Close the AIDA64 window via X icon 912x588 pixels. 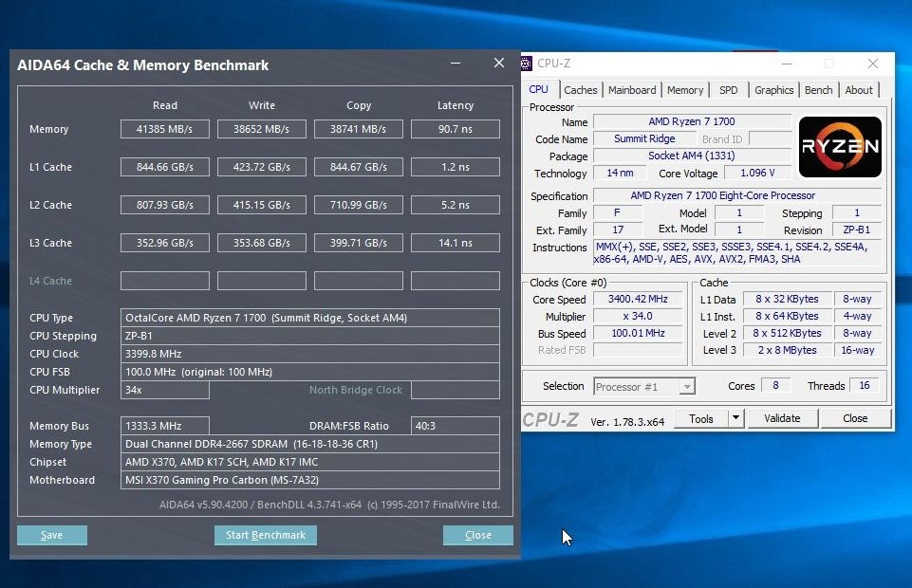coord(499,63)
